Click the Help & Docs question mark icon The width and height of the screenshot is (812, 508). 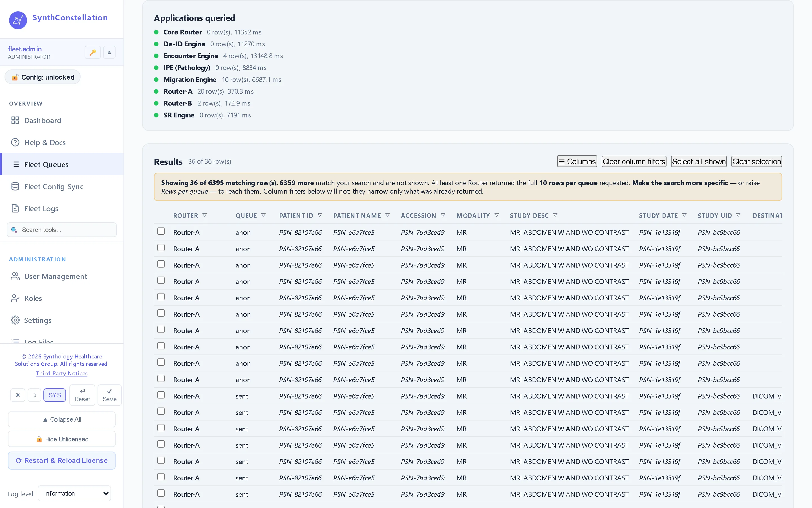click(x=15, y=142)
